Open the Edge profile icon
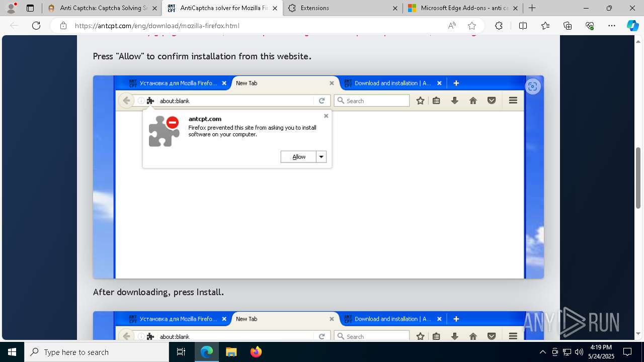 (x=11, y=8)
